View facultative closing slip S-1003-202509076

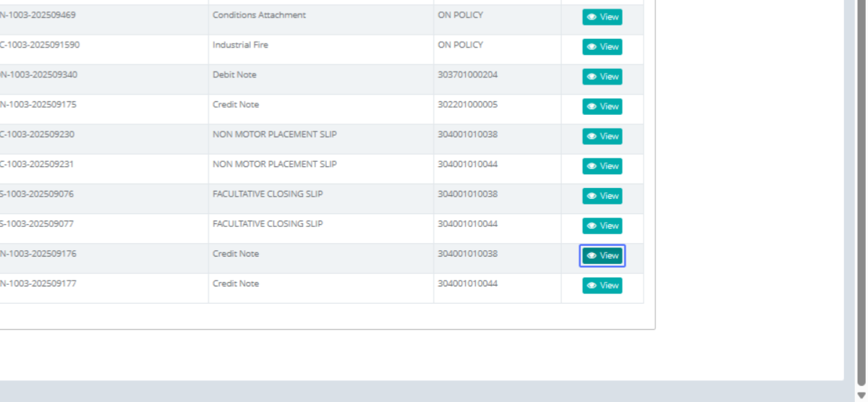coord(602,196)
